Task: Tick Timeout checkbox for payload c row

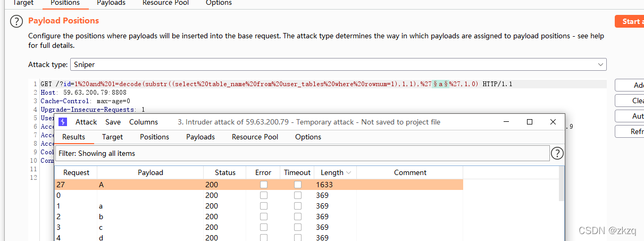Action: [x=298, y=227]
